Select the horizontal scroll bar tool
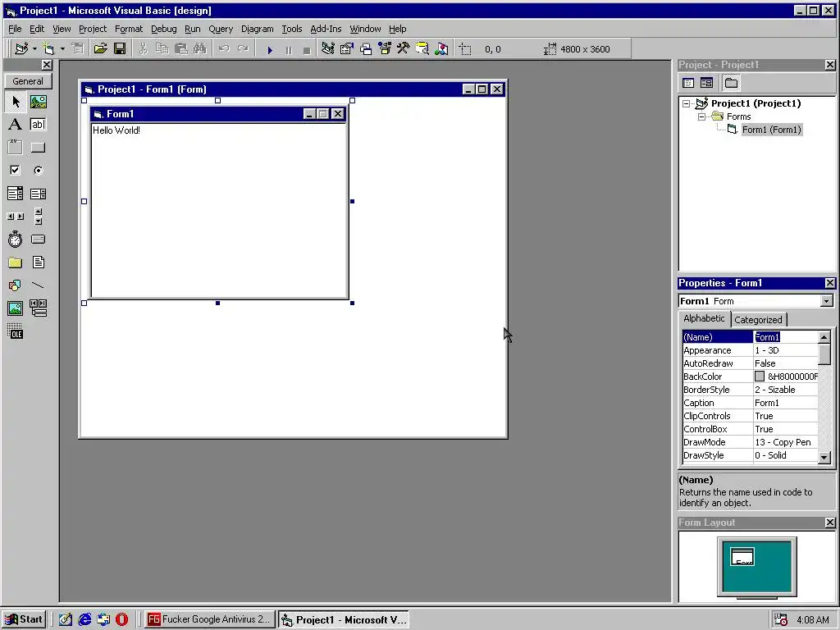The height and width of the screenshot is (630, 840). tap(16, 217)
